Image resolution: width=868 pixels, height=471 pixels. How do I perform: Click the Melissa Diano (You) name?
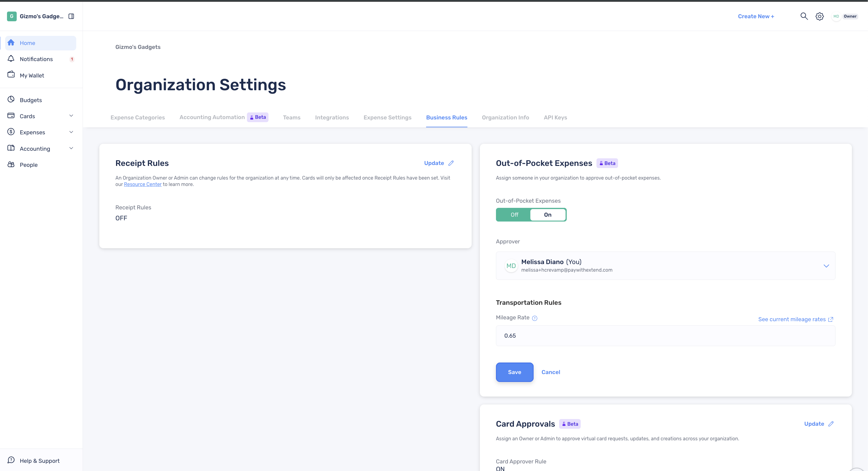551,262
